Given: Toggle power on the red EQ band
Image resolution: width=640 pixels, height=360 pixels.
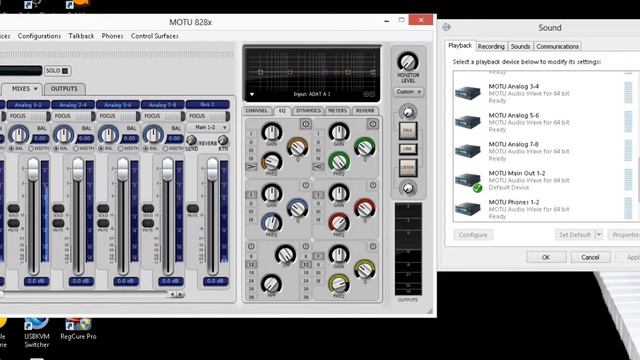Looking at the screenshot, I should point(372,185).
